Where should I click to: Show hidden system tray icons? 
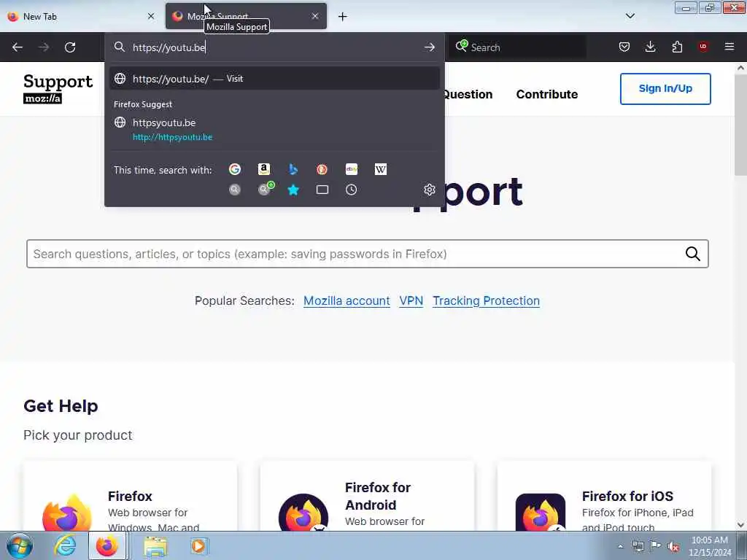[620, 546]
